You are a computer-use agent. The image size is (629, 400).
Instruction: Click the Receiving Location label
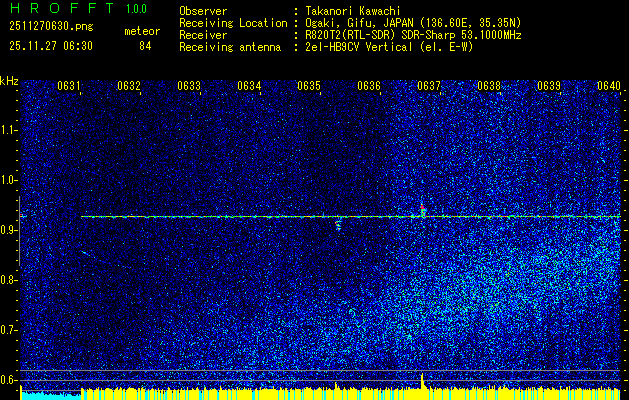point(233,23)
